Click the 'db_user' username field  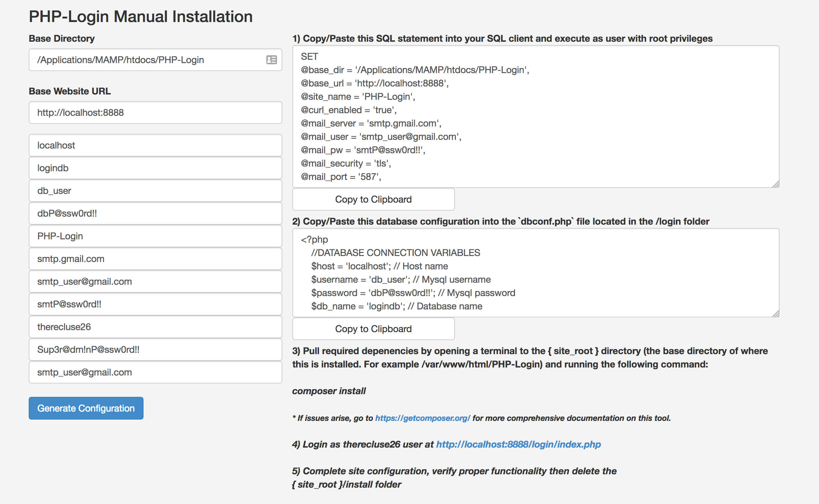click(155, 191)
